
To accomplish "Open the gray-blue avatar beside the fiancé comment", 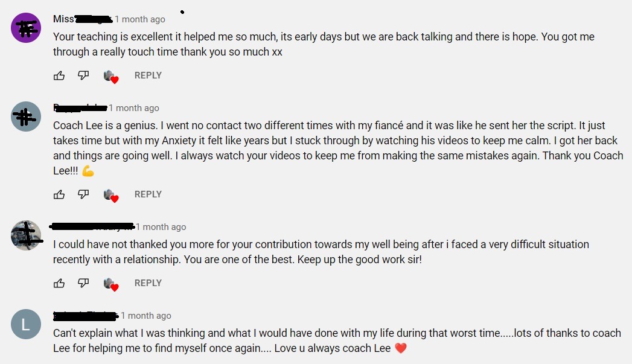I will click(x=26, y=117).
